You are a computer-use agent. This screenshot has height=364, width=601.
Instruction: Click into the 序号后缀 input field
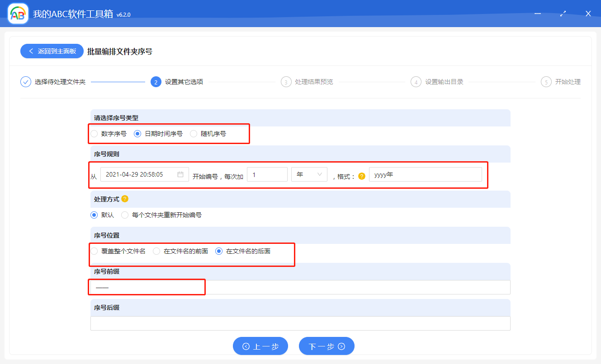300,323
